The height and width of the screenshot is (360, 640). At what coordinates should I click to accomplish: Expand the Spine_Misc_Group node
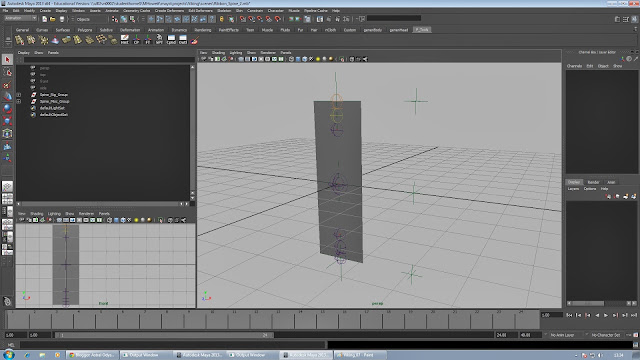(x=18, y=101)
